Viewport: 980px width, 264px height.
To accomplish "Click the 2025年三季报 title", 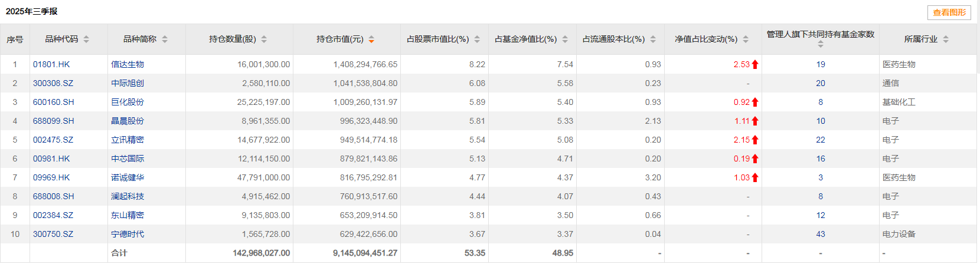I will click(x=32, y=11).
